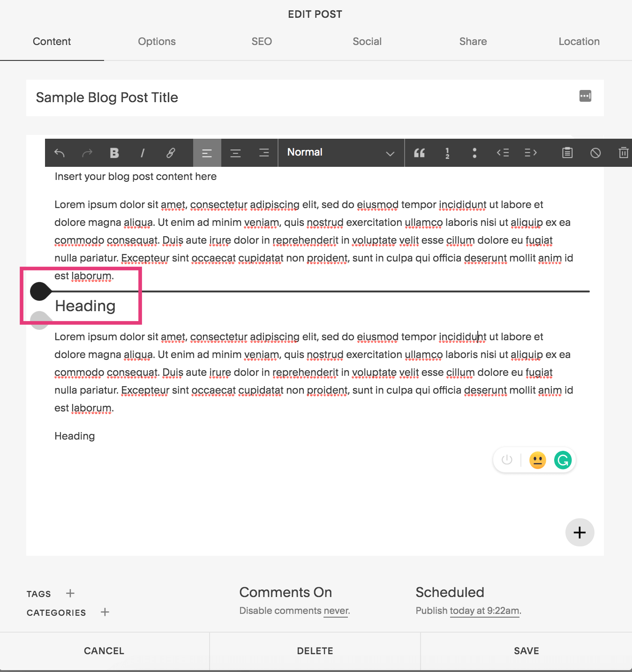The width and height of the screenshot is (632, 672).
Task: Expand the blog title options ellipsis
Action: (585, 97)
